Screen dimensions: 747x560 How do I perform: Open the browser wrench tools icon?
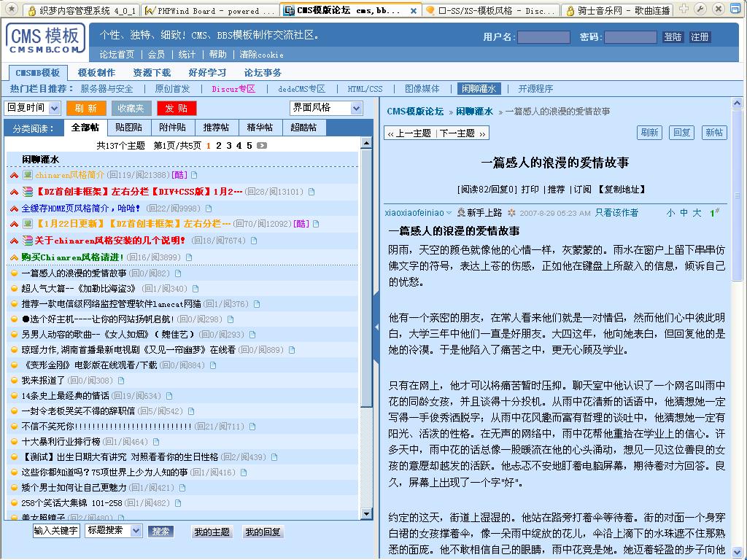click(x=700, y=9)
